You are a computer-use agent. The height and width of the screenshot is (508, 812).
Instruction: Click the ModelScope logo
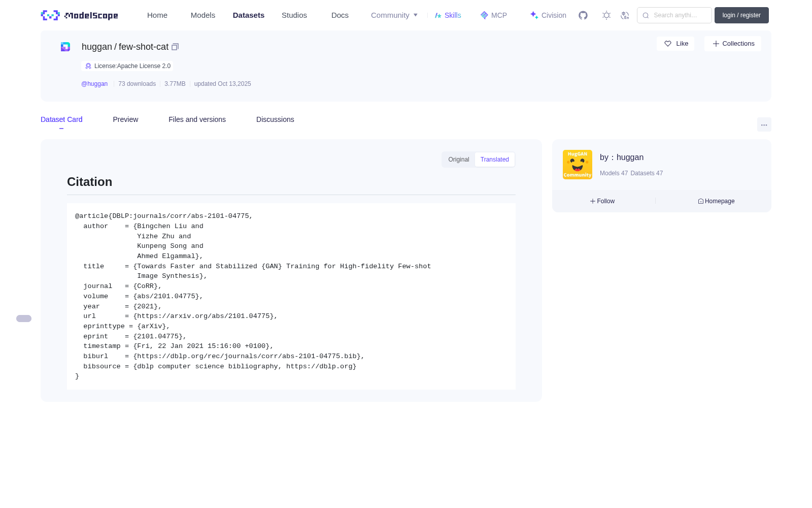pos(79,15)
